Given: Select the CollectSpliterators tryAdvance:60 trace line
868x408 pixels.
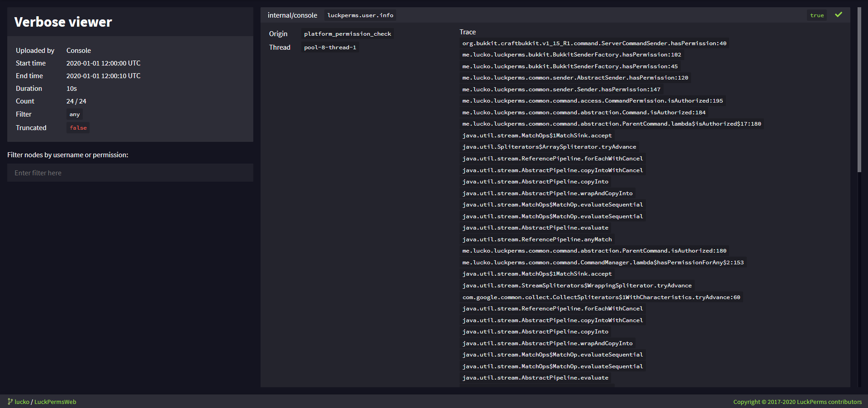Looking at the screenshot, I should 601,297.
